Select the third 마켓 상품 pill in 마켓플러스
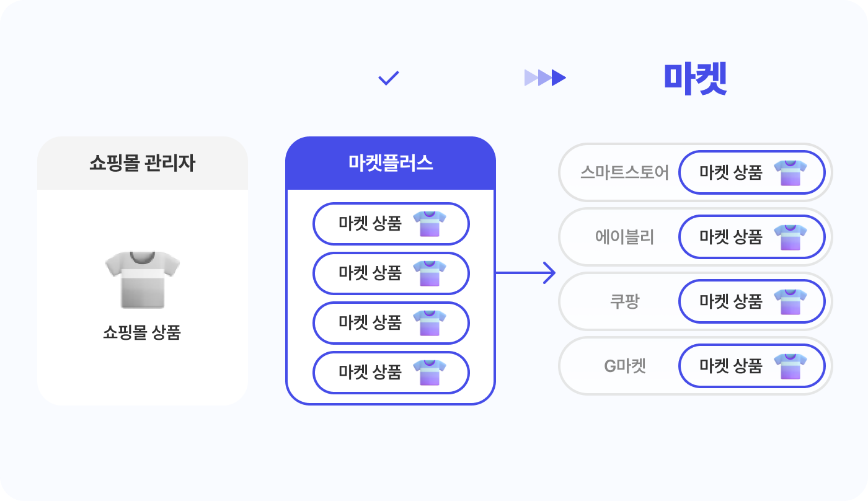868x501 pixels. (391, 322)
